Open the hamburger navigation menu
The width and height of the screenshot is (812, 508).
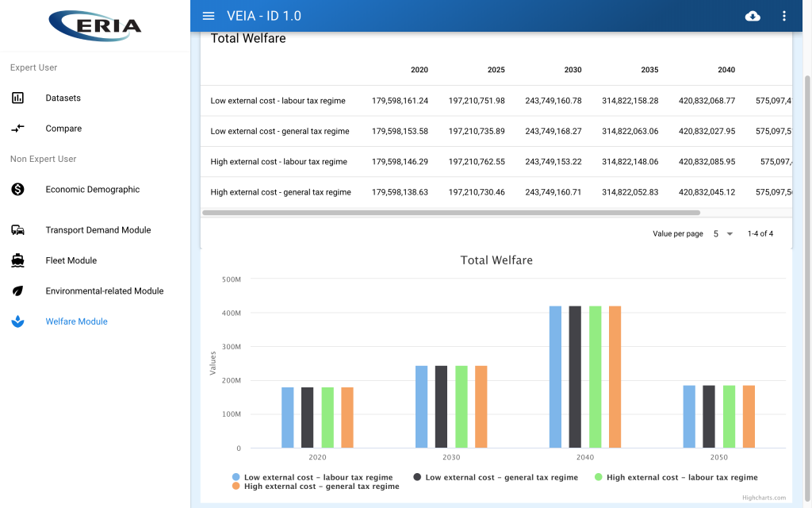(x=209, y=16)
